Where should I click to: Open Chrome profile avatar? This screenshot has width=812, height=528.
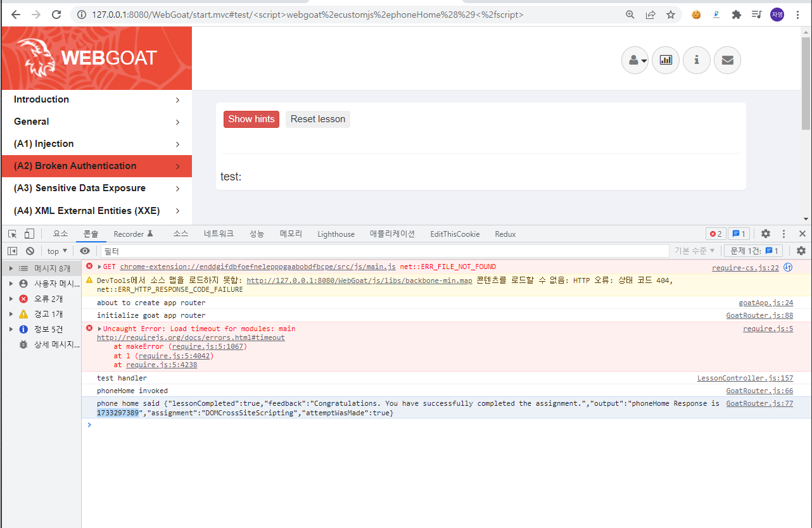777,15
